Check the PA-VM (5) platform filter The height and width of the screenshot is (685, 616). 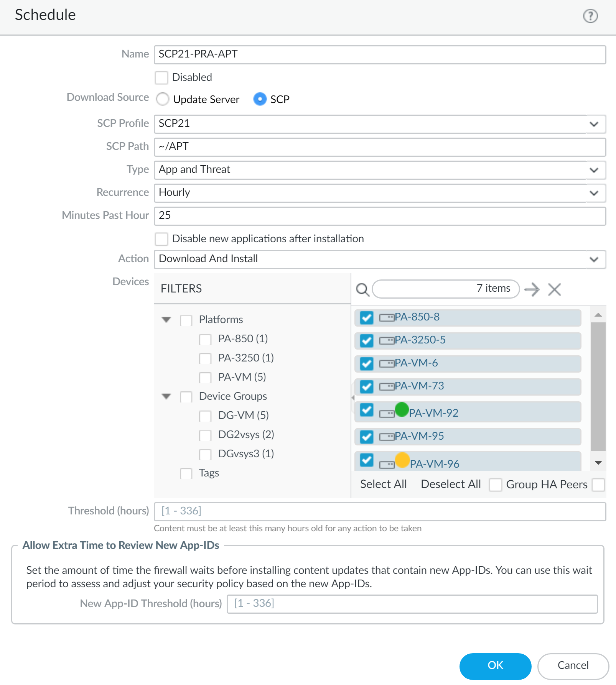pos(205,378)
